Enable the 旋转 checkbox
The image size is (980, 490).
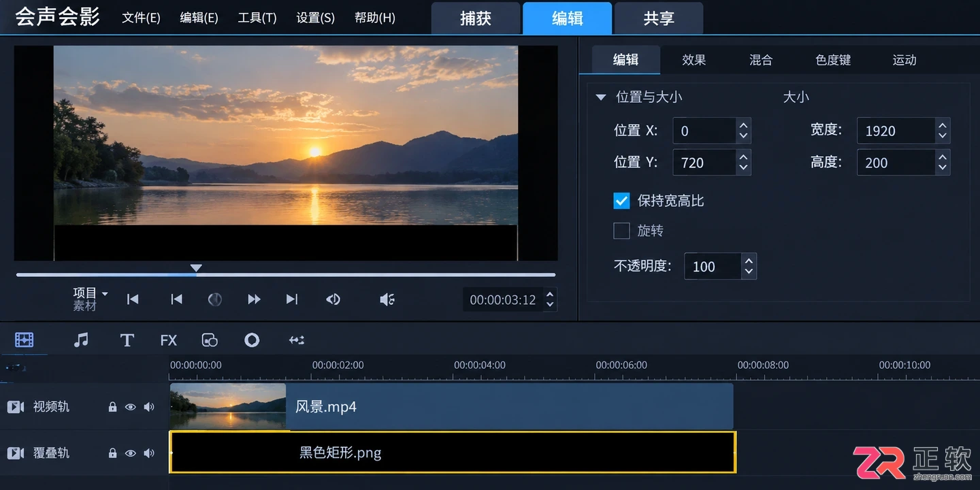621,231
